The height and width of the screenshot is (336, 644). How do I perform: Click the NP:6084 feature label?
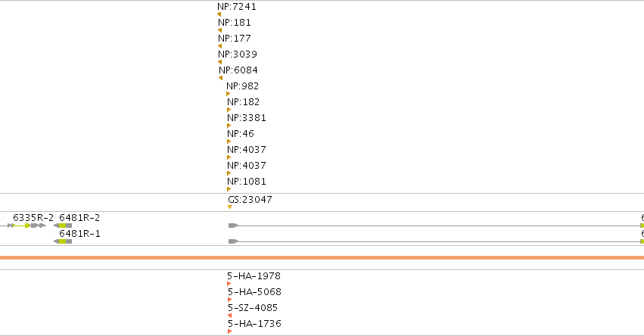point(238,70)
